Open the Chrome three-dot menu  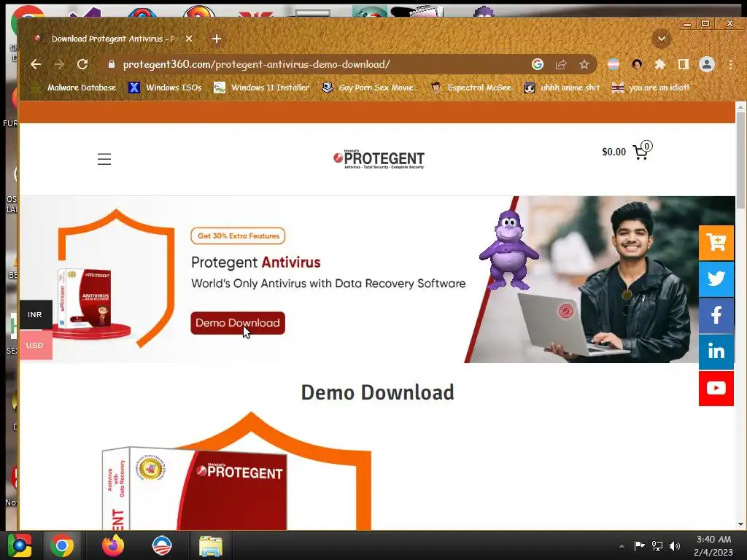pos(730,64)
